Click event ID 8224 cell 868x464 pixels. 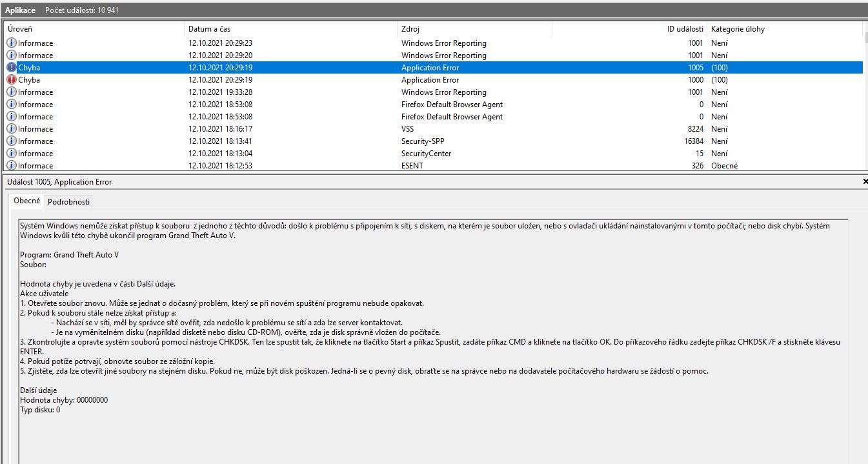694,129
